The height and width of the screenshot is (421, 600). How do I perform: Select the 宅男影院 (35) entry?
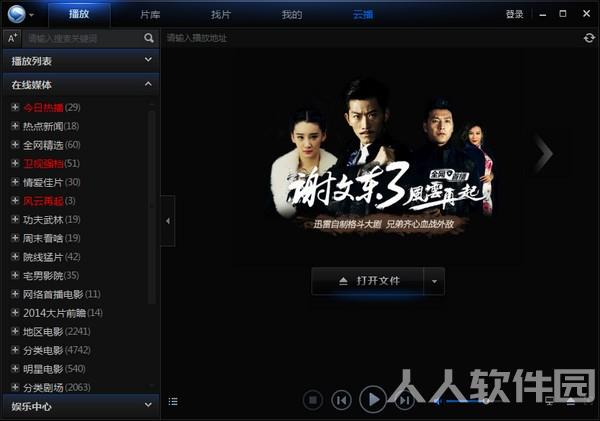click(51, 276)
